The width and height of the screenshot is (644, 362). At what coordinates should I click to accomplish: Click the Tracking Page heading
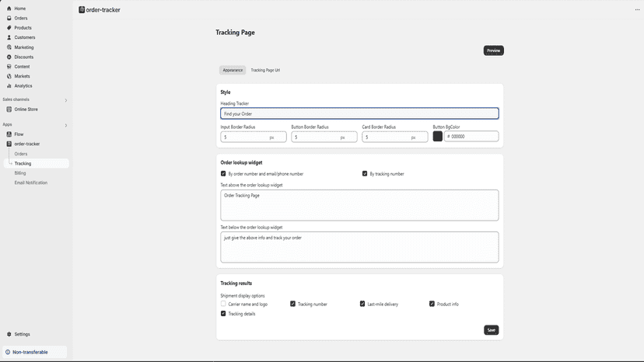(x=236, y=33)
